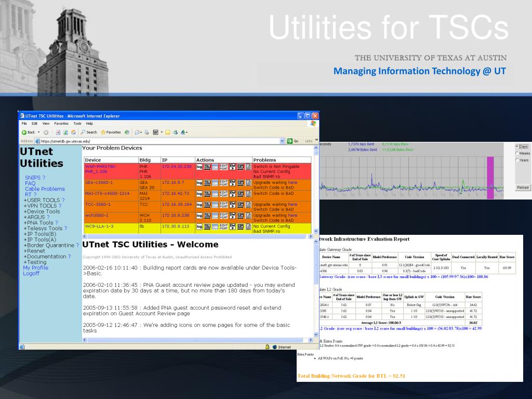Open the File menu
Screen dimensions: 532x399
pos(24,124)
